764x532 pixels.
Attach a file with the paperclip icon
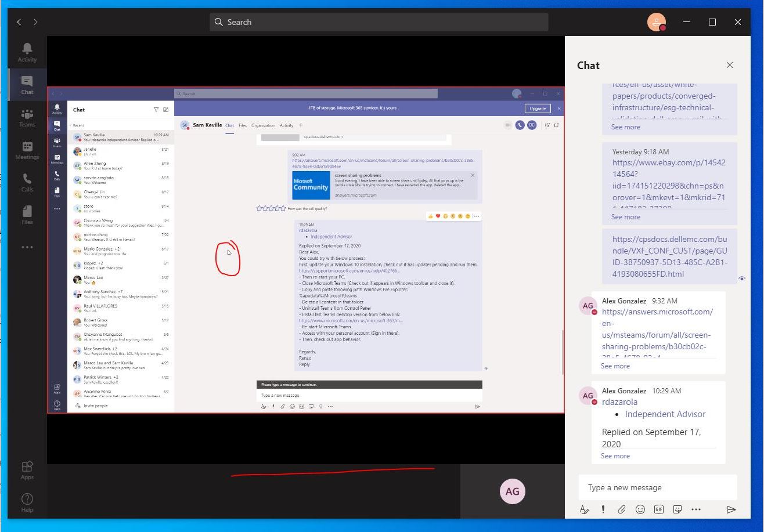(622, 509)
